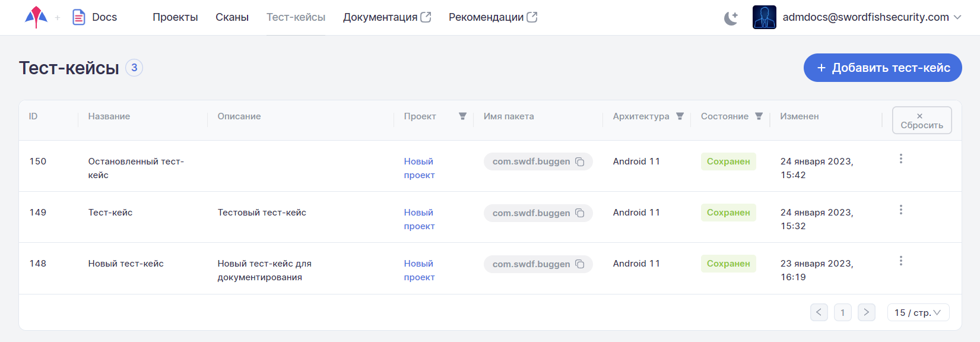Screen dimensions: 980x342
Task: Expand the 15 / стр. page size dropdown
Action: (918, 312)
